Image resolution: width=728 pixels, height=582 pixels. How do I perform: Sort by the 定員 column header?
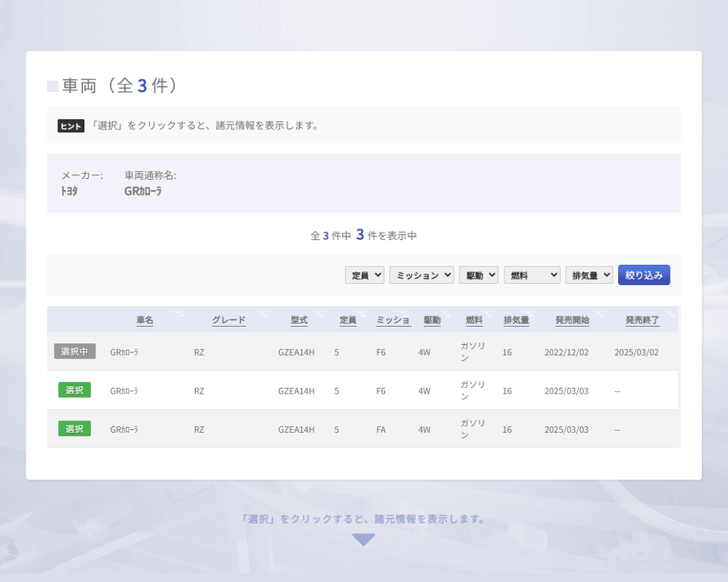click(348, 320)
